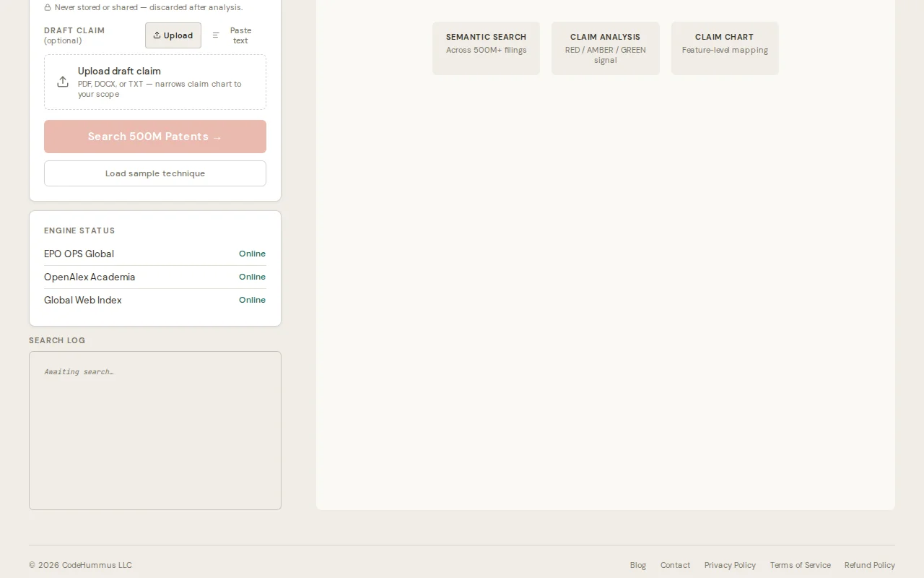The width and height of the screenshot is (924, 578).
Task: Click the Semantic Search feature card
Action: point(486,48)
